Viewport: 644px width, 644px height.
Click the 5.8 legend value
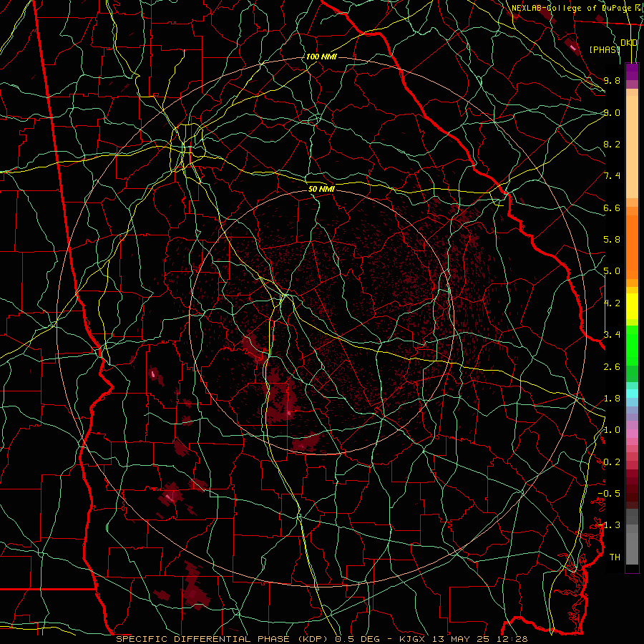pos(612,240)
